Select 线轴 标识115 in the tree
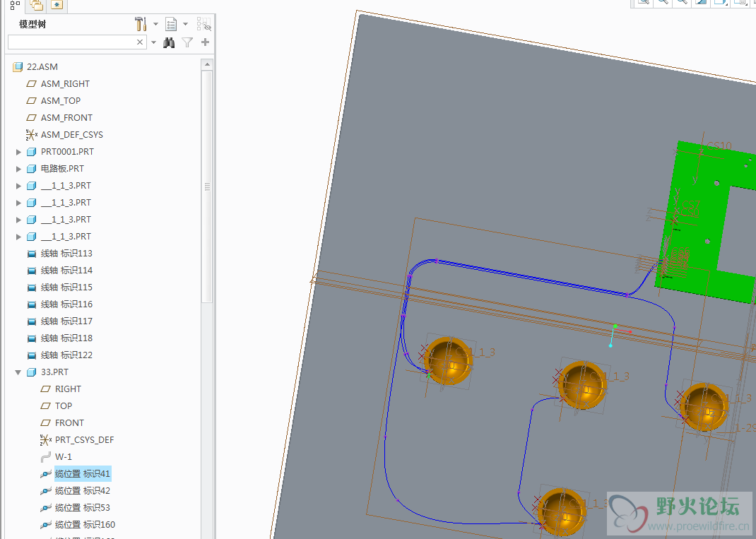Screen dimensions: 756x539 pos(66,288)
